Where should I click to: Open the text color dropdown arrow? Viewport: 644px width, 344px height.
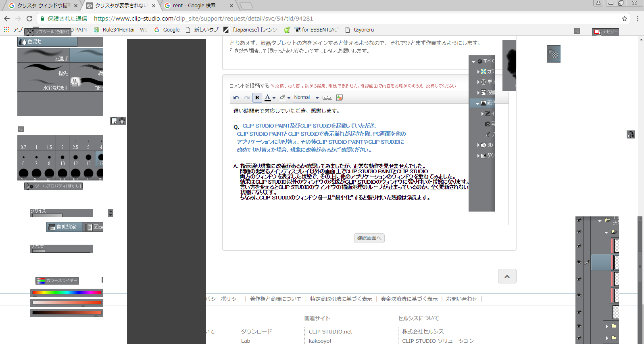tap(274, 98)
